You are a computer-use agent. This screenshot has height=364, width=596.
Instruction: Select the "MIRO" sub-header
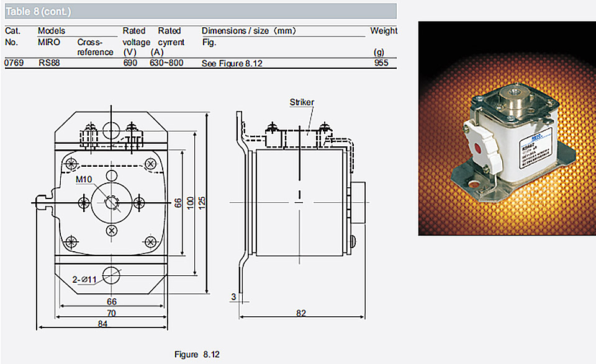click(48, 42)
